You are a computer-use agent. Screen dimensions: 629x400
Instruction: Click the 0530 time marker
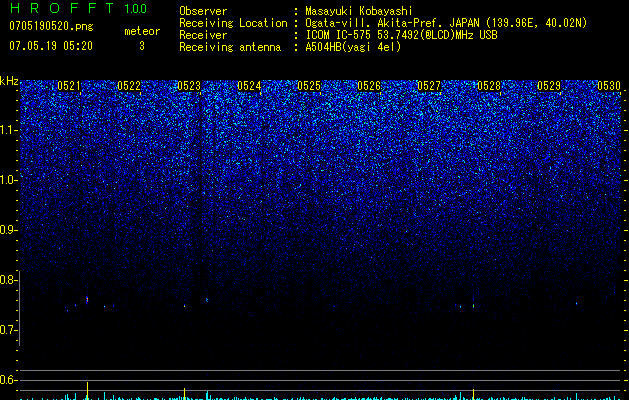(x=609, y=86)
